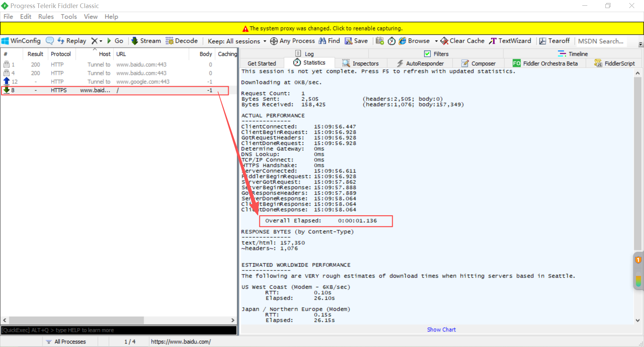Screen dimensions: 644x347
Task: Sort sessions by the Caching column header
Action: [227, 54]
